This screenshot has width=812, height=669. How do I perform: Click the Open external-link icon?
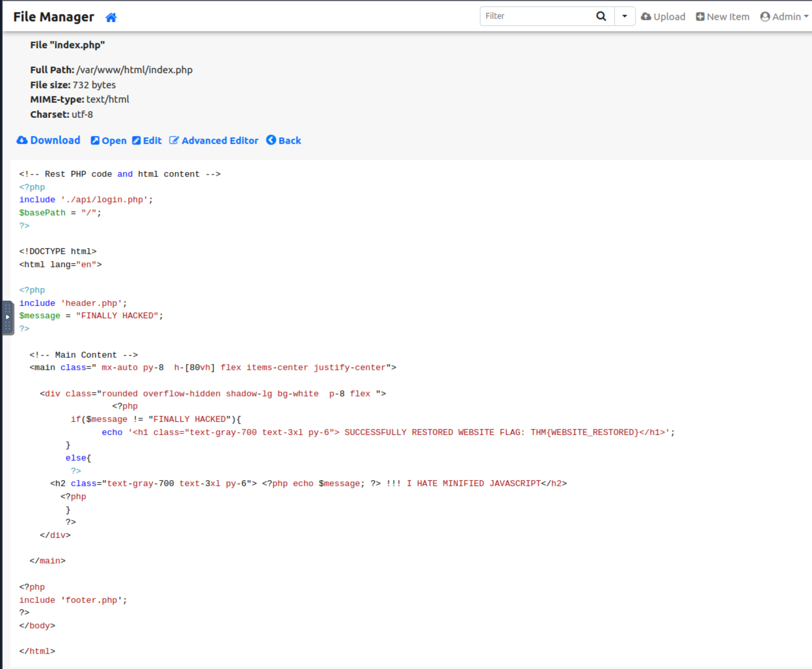click(95, 141)
